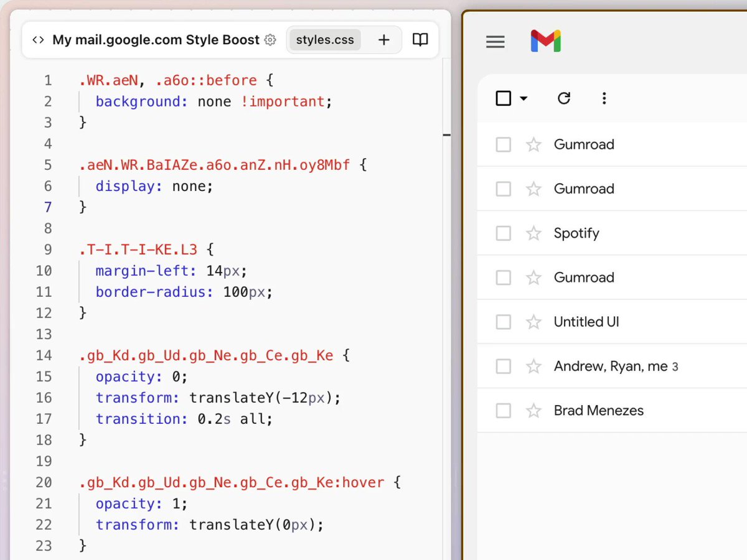Check the checkbox beside Brad Menezes
The image size is (747, 560).
(x=503, y=410)
